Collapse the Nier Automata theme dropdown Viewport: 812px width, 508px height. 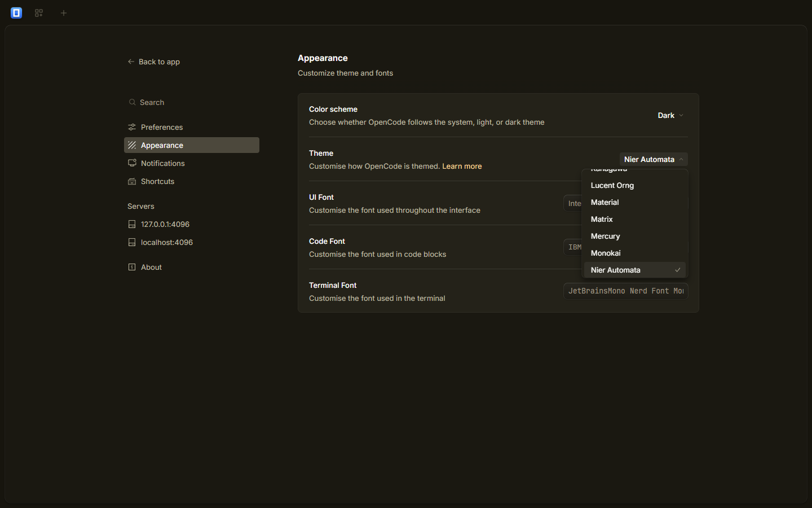pos(654,159)
